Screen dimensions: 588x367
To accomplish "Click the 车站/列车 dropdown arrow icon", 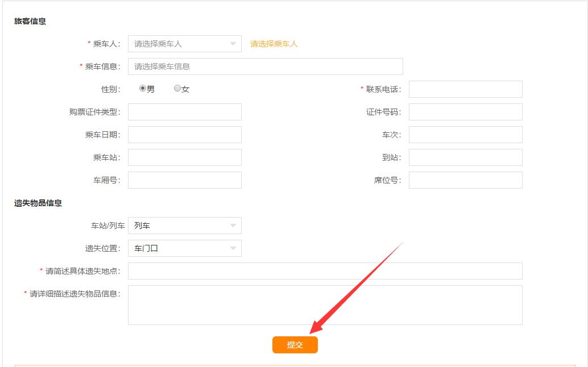I will 233,225.
